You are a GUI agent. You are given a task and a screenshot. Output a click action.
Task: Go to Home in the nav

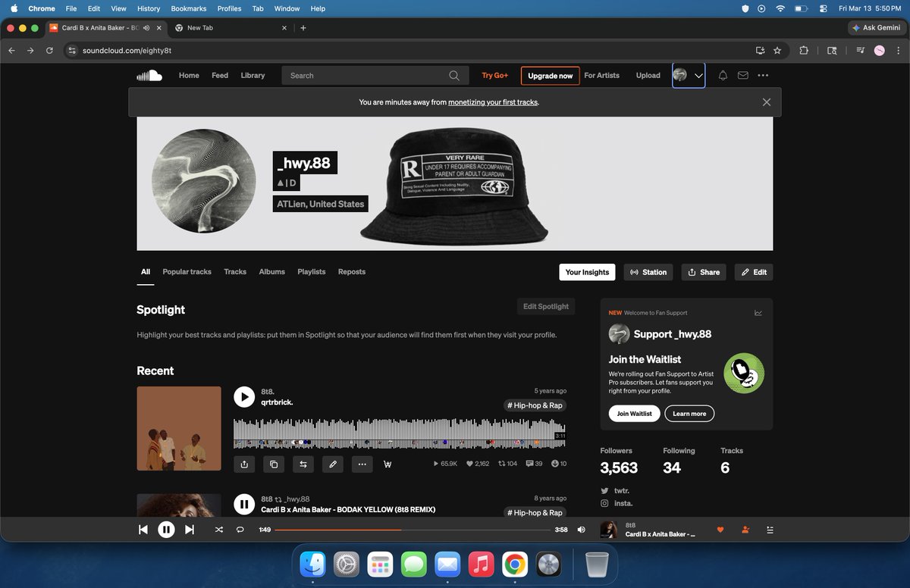(x=189, y=76)
